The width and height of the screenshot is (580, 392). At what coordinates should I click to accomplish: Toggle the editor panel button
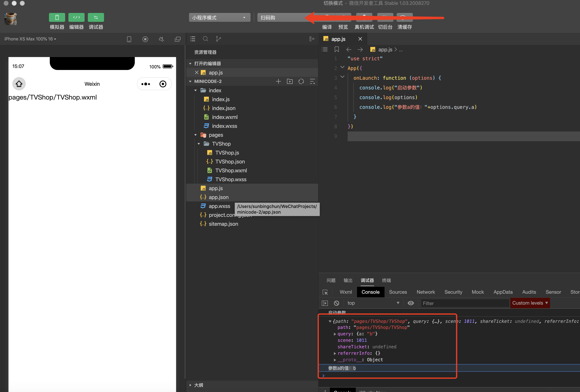(x=76, y=17)
